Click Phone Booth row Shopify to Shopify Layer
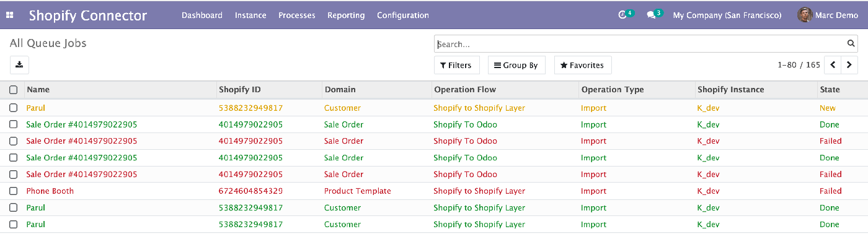This screenshot has width=868, height=234. coord(479,191)
